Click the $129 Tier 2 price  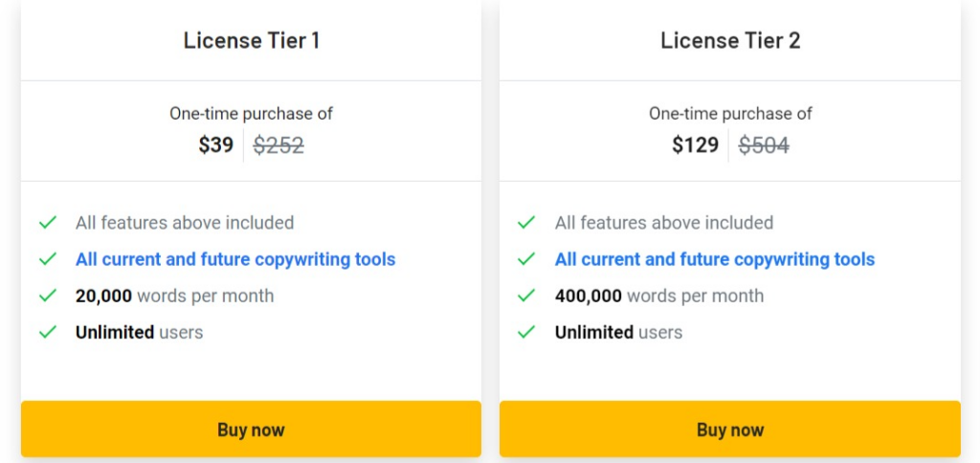click(x=696, y=145)
